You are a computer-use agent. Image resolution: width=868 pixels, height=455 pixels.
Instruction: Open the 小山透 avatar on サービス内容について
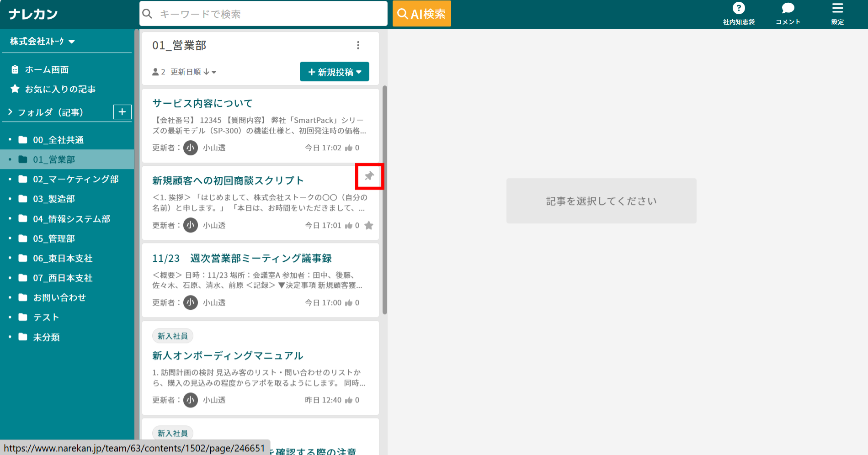click(x=191, y=148)
